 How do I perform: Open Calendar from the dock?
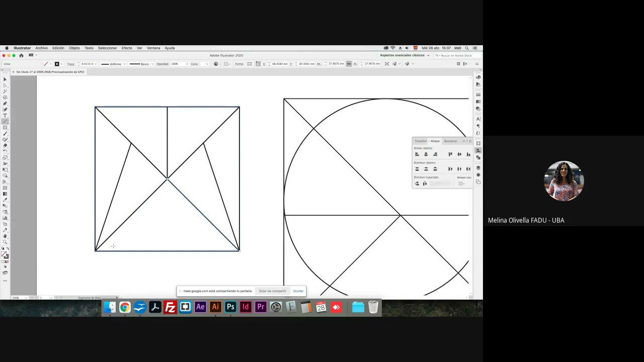pos(321,307)
